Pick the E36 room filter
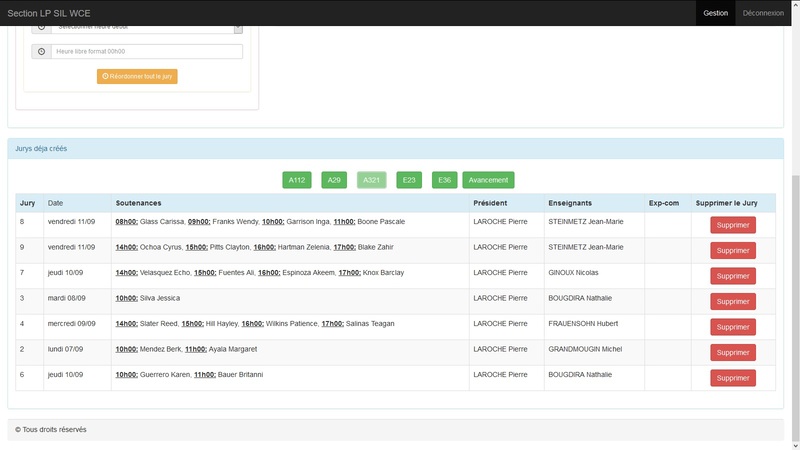 pos(445,180)
